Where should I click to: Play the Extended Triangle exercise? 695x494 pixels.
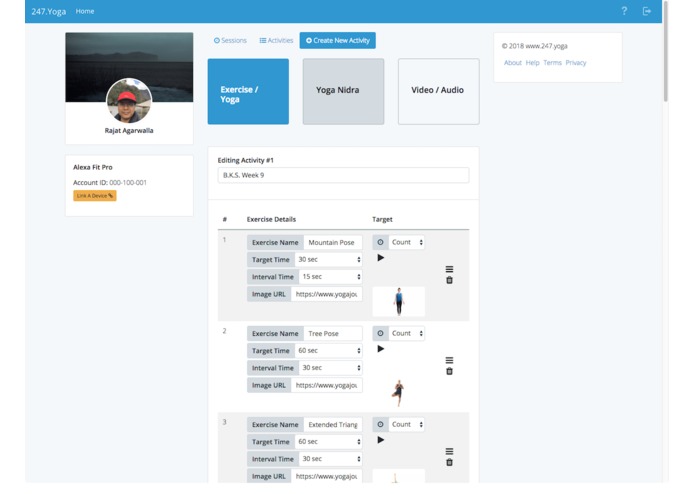(x=380, y=440)
